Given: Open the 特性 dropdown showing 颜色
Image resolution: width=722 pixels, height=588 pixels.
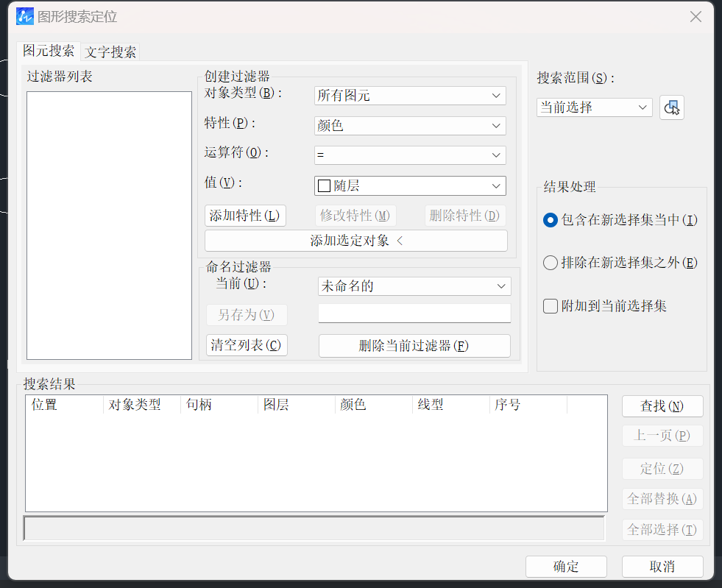Looking at the screenshot, I should coord(410,125).
